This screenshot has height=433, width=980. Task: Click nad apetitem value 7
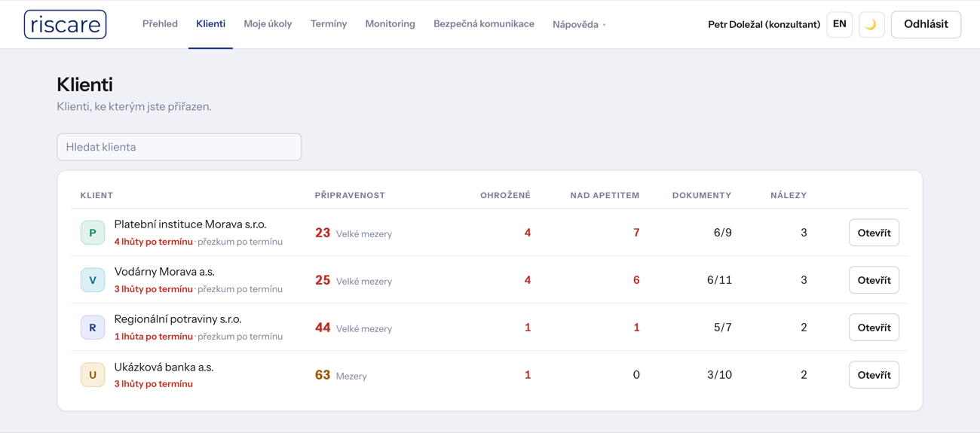(x=636, y=233)
